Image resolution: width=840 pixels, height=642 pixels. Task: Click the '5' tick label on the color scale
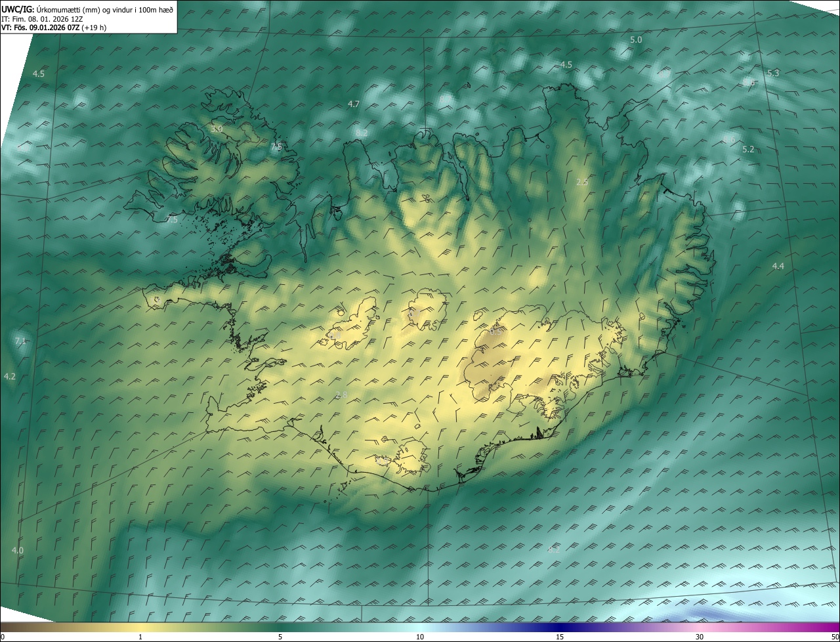pos(280,637)
